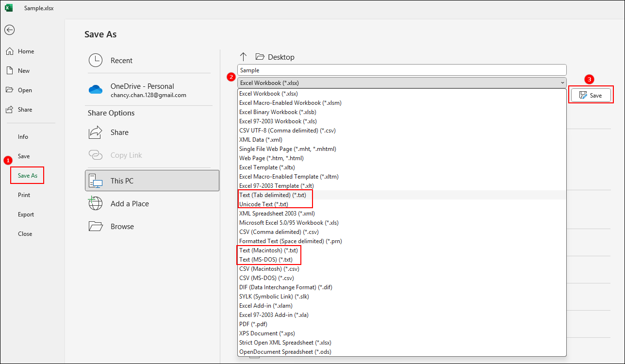The image size is (625, 364).
Task: Open the Browse folder icon
Action: [x=96, y=226]
